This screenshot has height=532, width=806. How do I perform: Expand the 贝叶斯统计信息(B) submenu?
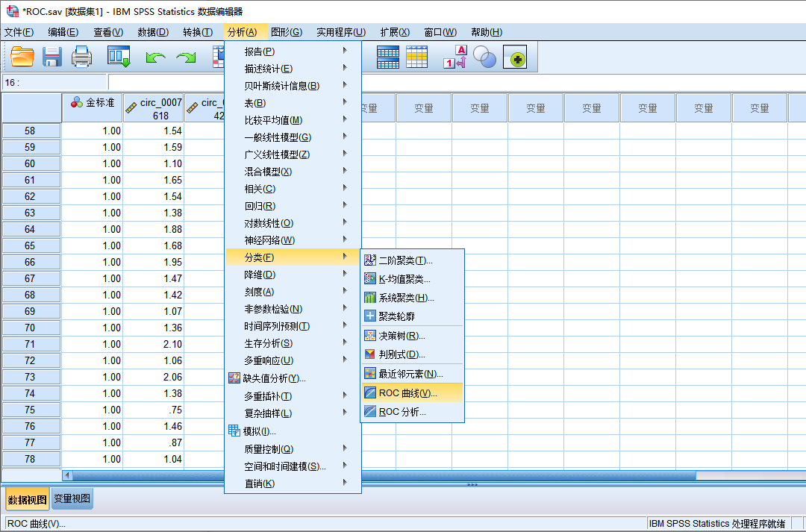pyautogui.click(x=293, y=86)
